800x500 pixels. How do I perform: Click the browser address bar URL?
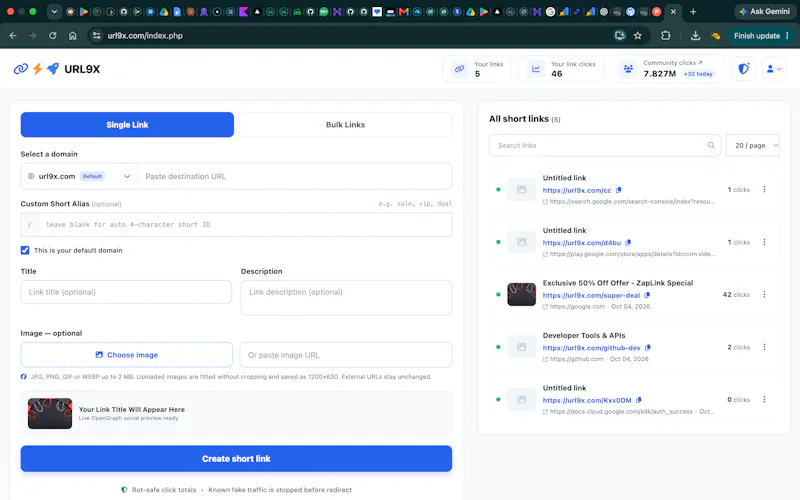tap(145, 36)
